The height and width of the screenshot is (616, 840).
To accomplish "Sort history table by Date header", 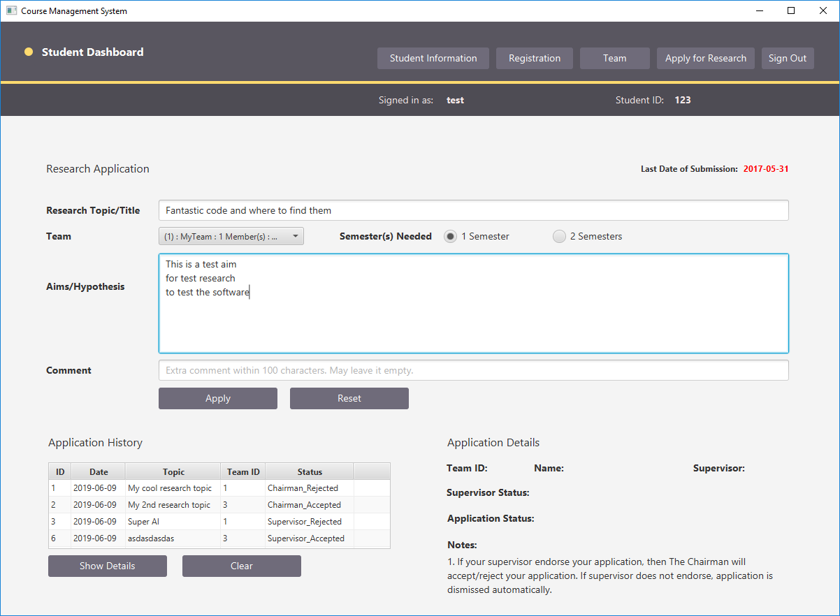I will click(99, 471).
